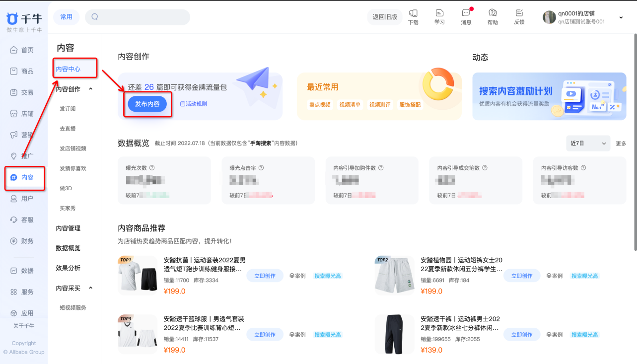Click 更多 link in data overview

pyautogui.click(x=621, y=144)
